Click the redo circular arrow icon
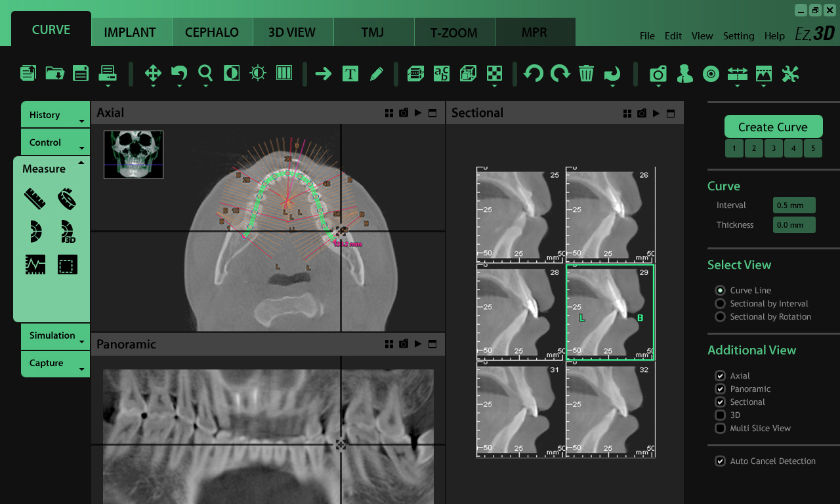 click(560, 73)
